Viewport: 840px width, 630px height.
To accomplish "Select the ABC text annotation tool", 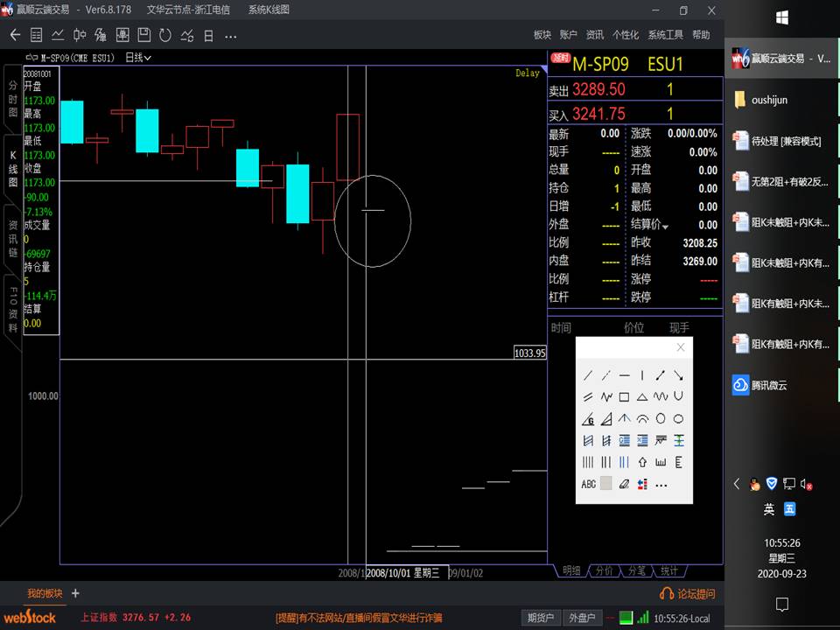I will coord(588,484).
